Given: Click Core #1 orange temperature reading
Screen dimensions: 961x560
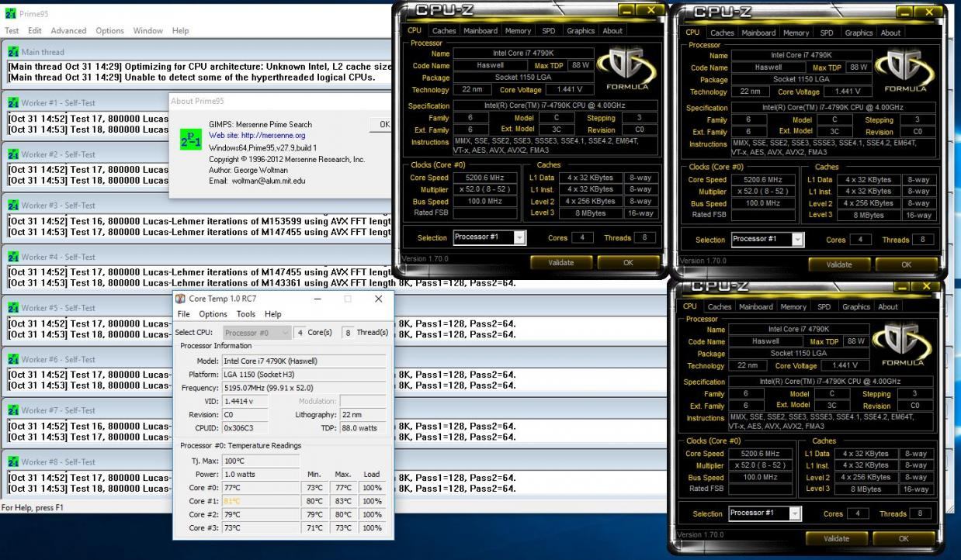Looking at the screenshot, I should coord(260,501).
